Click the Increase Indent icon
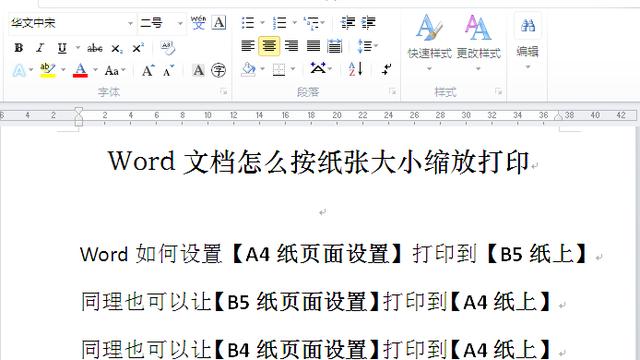This screenshot has width=640, height=360. coord(369,22)
